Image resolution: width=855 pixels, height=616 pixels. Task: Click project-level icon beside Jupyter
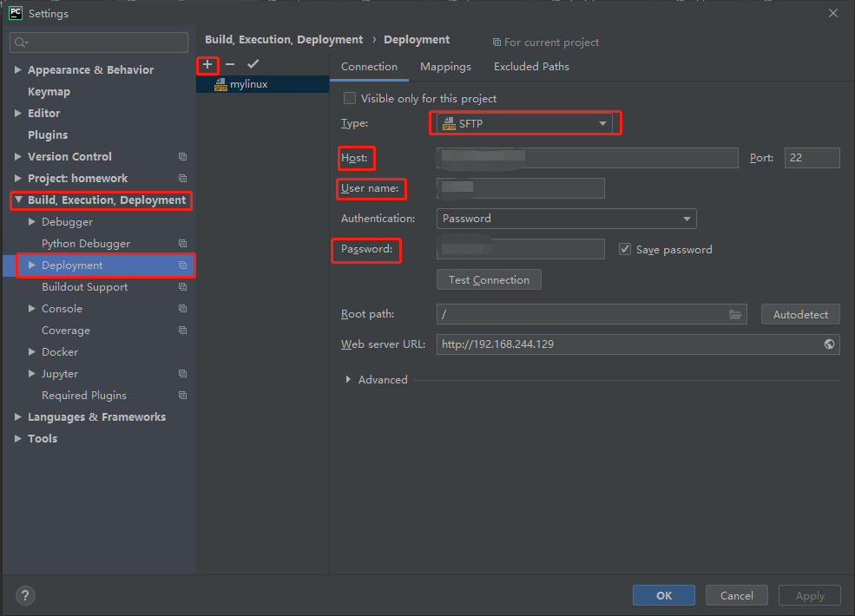[x=182, y=374]
